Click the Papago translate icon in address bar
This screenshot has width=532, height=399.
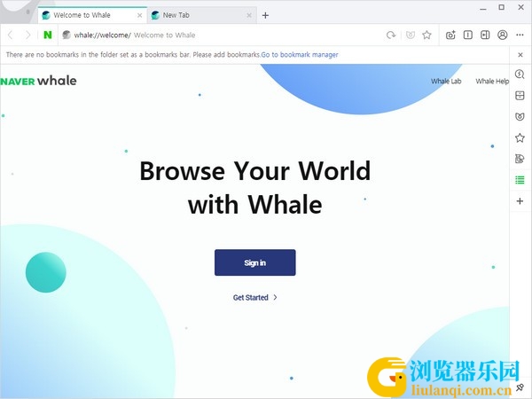pos(411,35)
